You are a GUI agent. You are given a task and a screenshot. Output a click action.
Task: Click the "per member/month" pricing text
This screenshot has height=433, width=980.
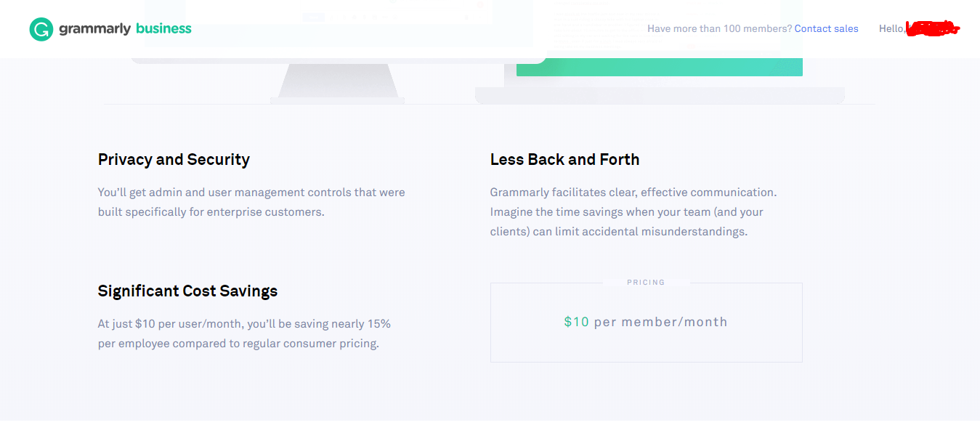pos(660,322)
